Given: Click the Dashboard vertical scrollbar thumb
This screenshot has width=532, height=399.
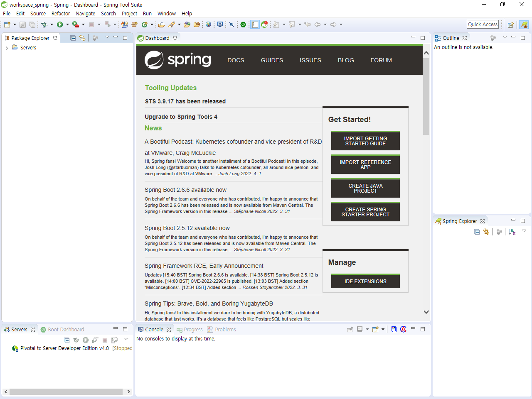Looking at the screenshot, I should coord(426,96).
